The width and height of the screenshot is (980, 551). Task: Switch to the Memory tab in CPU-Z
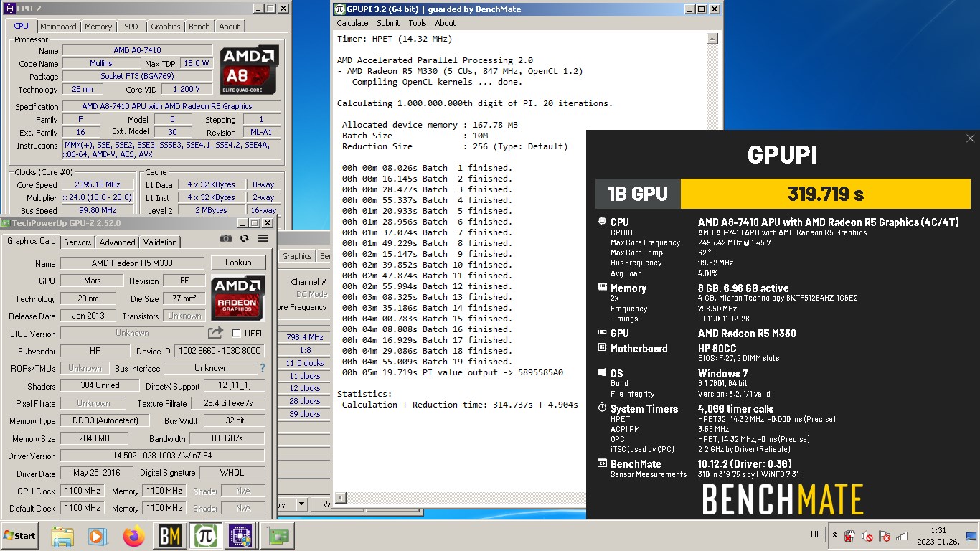[x=98, y=27]
